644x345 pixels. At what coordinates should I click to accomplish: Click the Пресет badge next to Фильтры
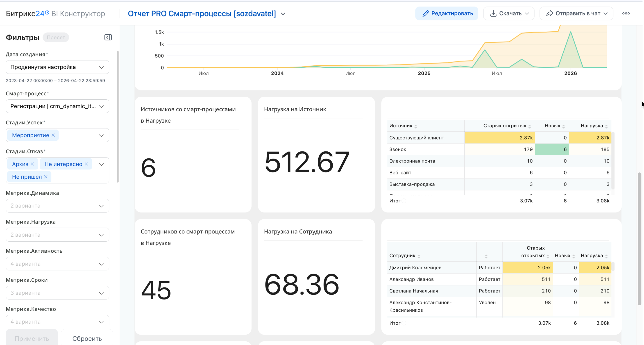click(x=56, y=38)
